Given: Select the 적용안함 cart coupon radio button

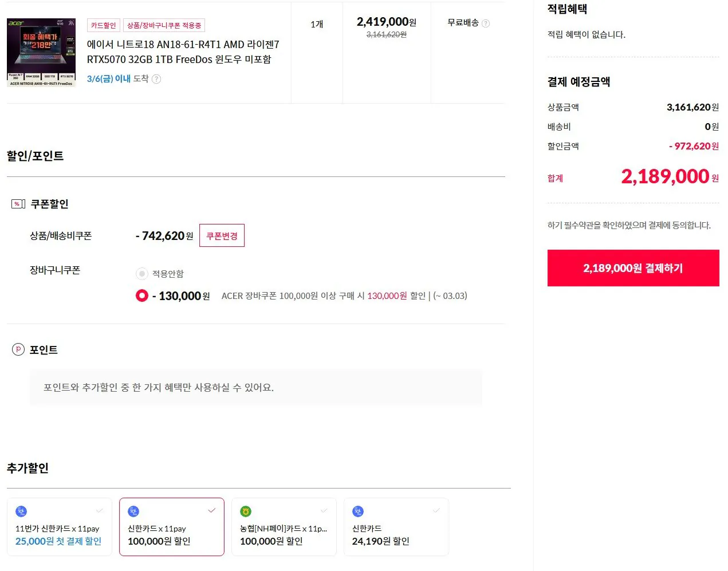Looking at the screenshot, I should (142, 274).
